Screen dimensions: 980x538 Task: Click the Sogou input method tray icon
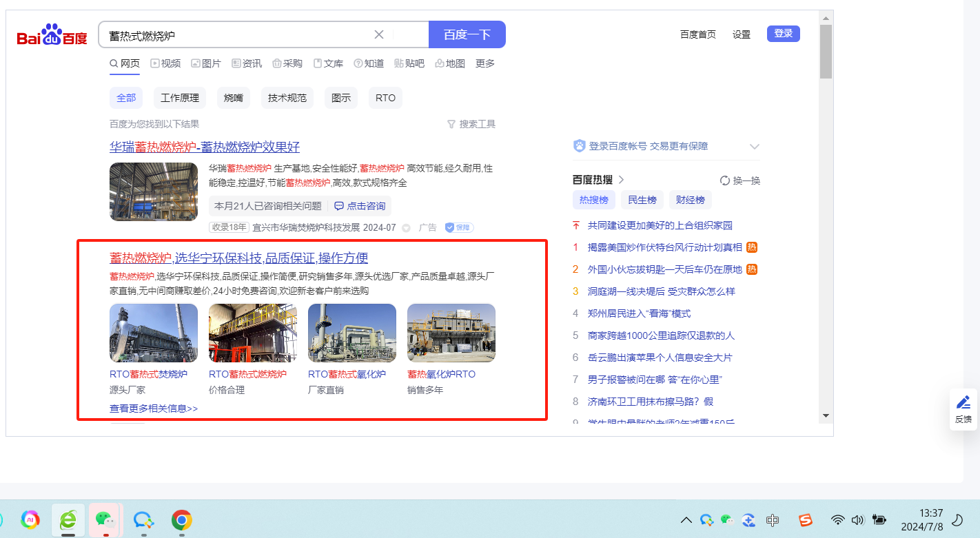806,520
